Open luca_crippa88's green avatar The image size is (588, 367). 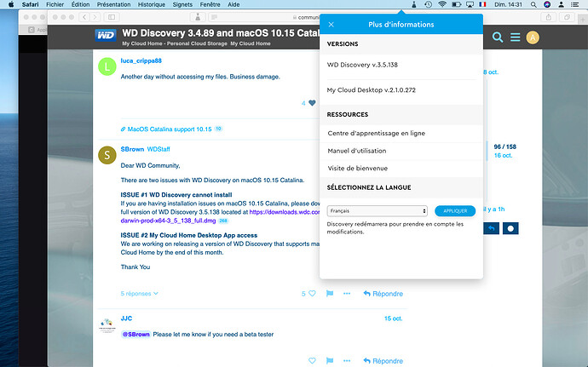[x=107, y=66]
